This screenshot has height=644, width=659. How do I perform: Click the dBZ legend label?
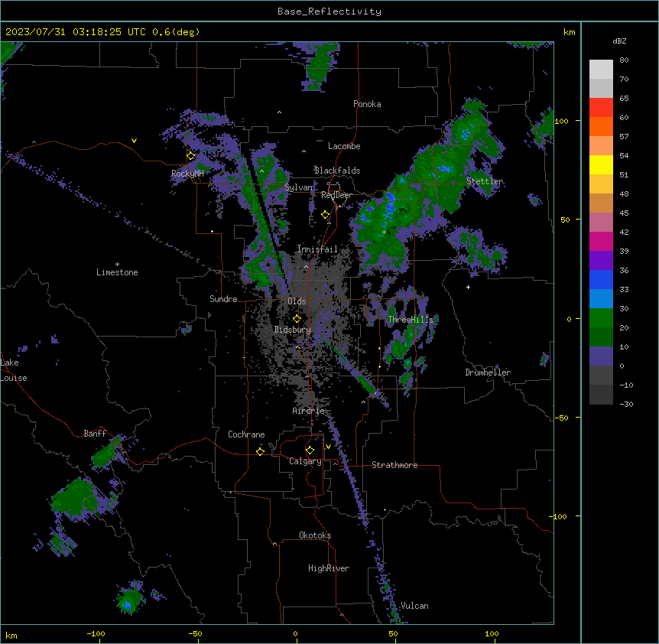(x=619, y=41)
